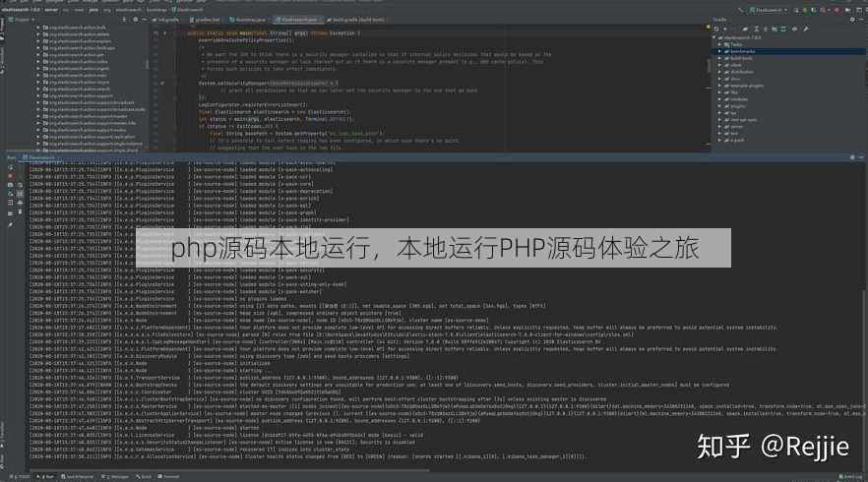Screen dimensions: 868x482
Task: Expand the server Gradle module
Action: [x=719, y=126]
